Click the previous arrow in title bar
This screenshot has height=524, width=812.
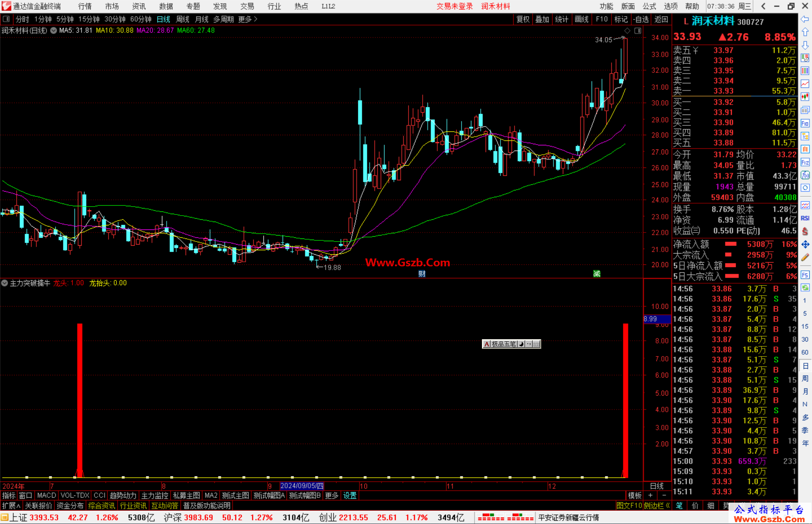(763, 6)
